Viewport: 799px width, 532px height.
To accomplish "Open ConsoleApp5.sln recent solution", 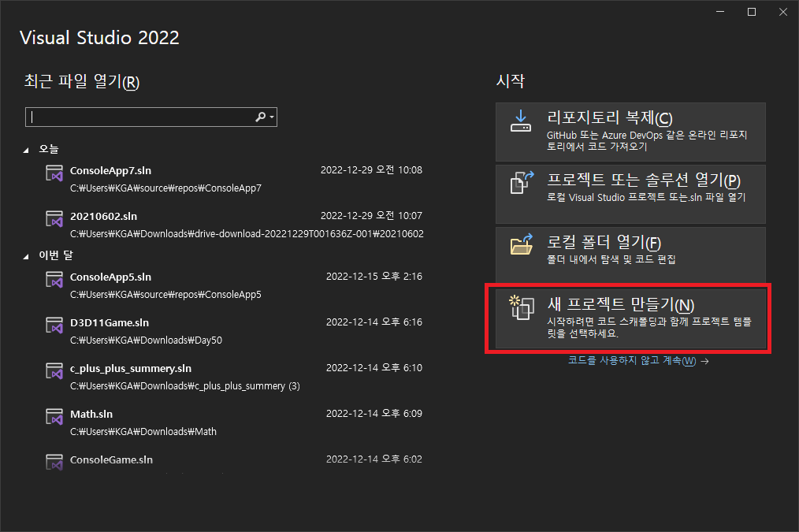I will [x=233, y=285].
